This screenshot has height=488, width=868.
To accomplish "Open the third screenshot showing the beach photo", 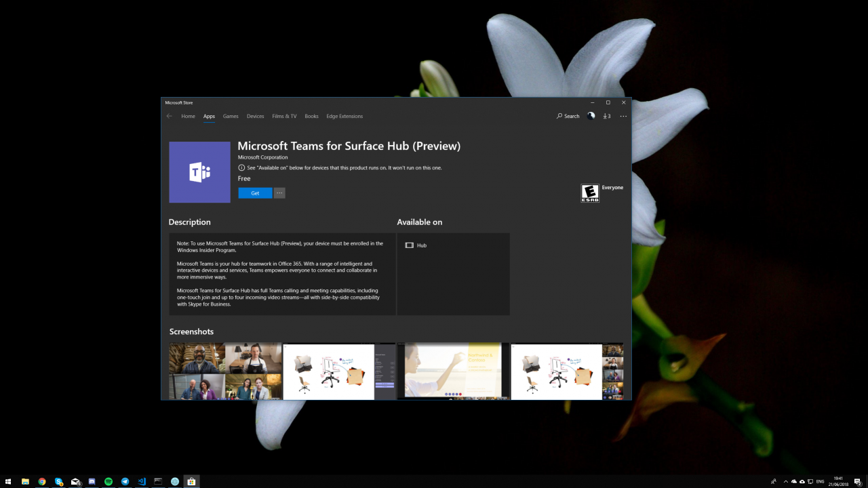I will [x=453, y=371].
